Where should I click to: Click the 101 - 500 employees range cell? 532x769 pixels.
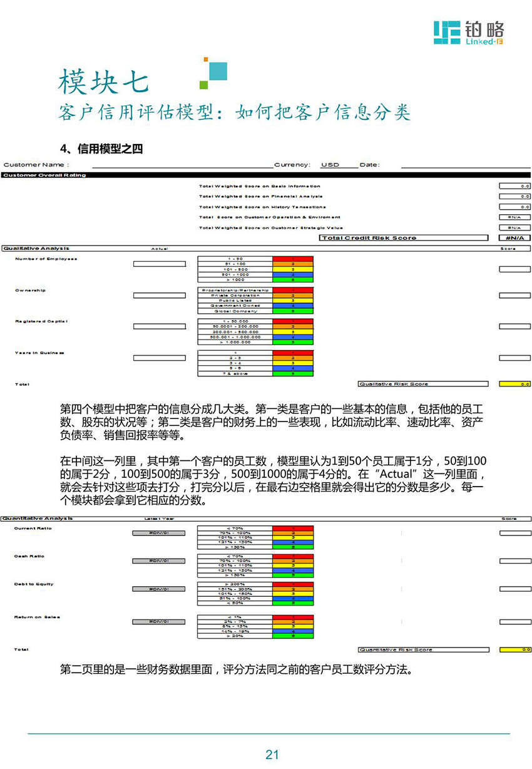tap(235, 269)
